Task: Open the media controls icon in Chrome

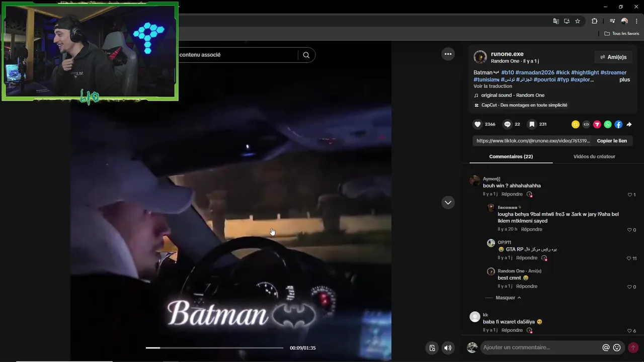Action: pos(612,21)
